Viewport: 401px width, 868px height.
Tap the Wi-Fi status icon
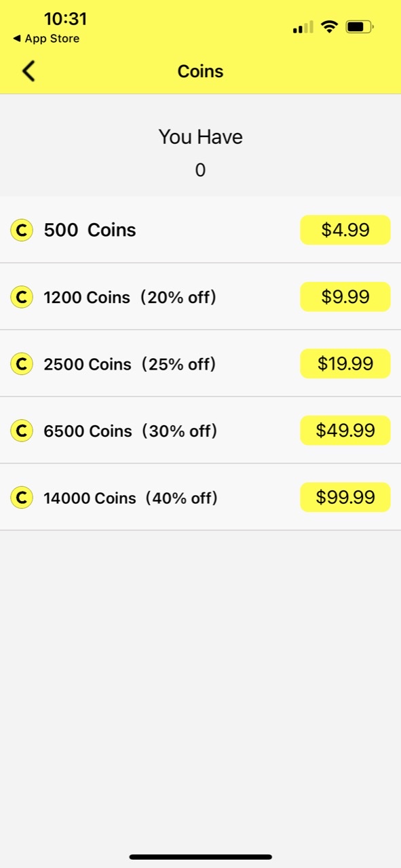point(330,27)
